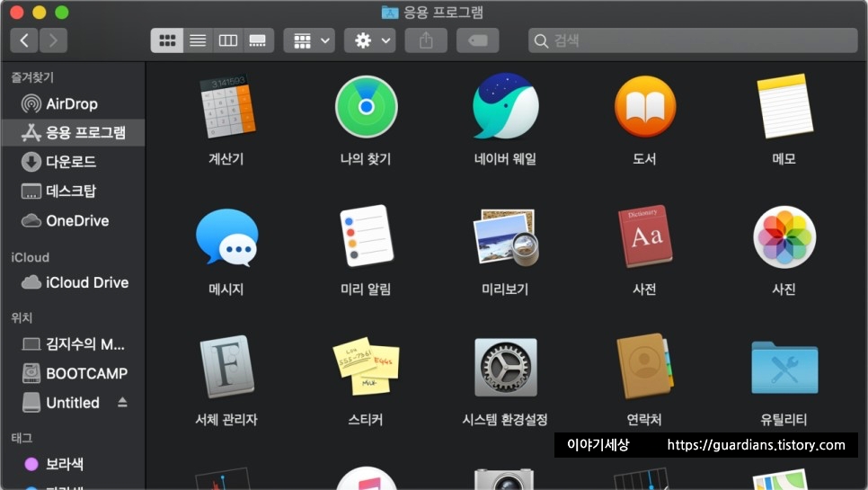
Task: Open the 메모 notes app
Action: 784,106
